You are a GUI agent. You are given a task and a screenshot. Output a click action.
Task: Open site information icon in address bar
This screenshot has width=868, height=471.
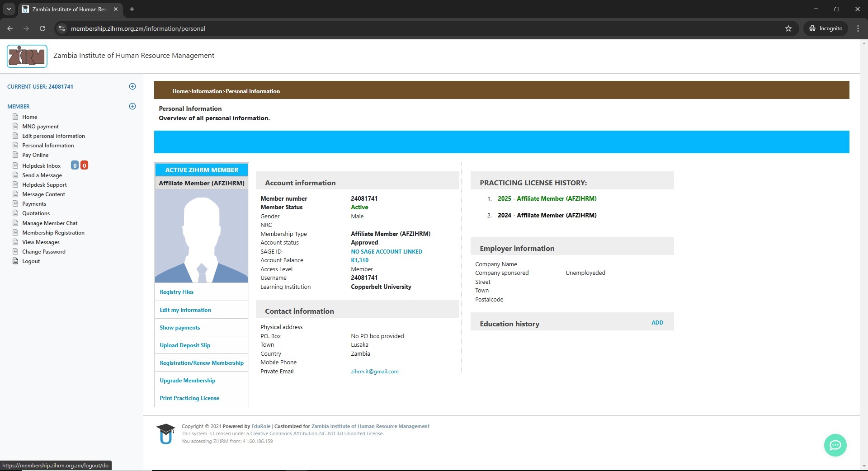pos(62,28)
